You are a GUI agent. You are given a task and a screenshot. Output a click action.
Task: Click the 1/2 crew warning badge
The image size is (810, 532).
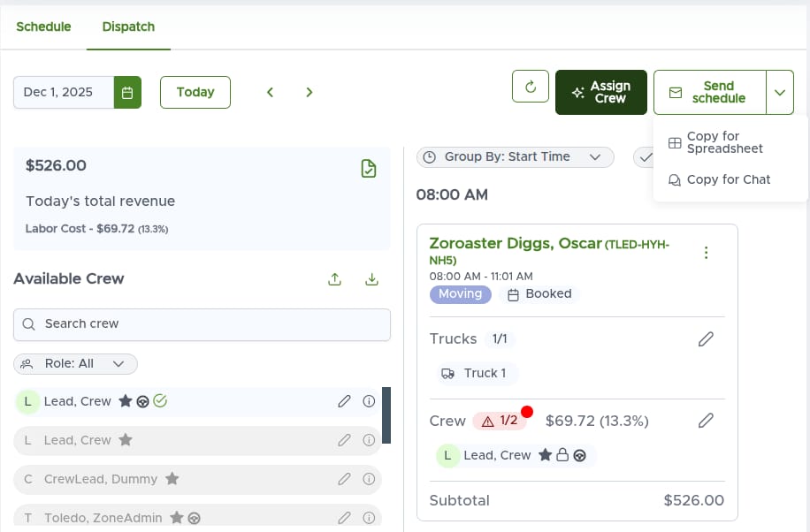click(500, 421)
